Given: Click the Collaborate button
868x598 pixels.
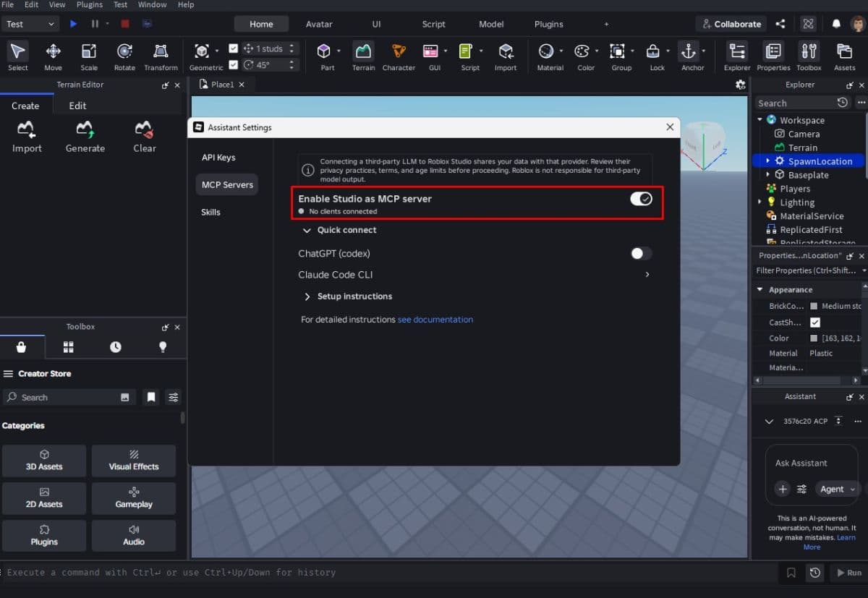Looking at the screenshot, I should 730,24.
